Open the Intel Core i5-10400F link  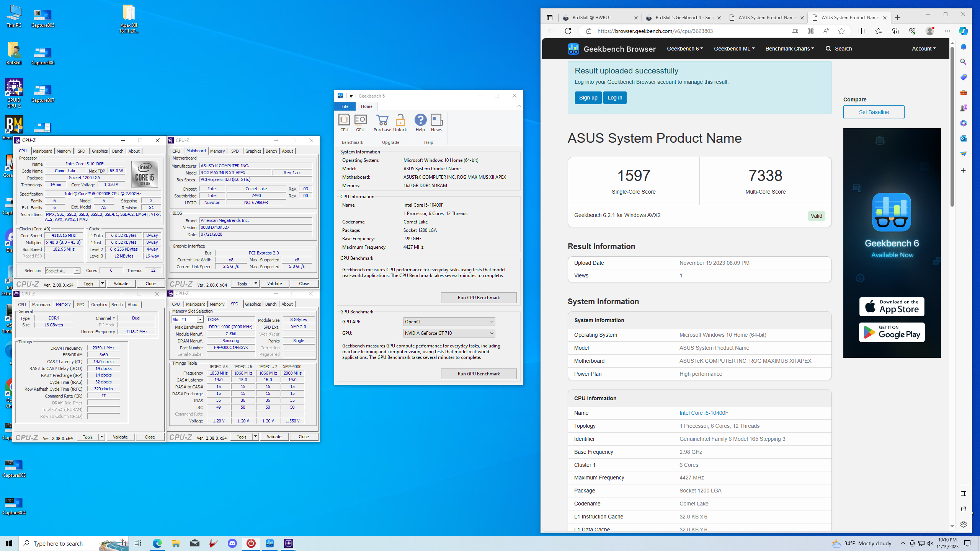coord(704,413)
